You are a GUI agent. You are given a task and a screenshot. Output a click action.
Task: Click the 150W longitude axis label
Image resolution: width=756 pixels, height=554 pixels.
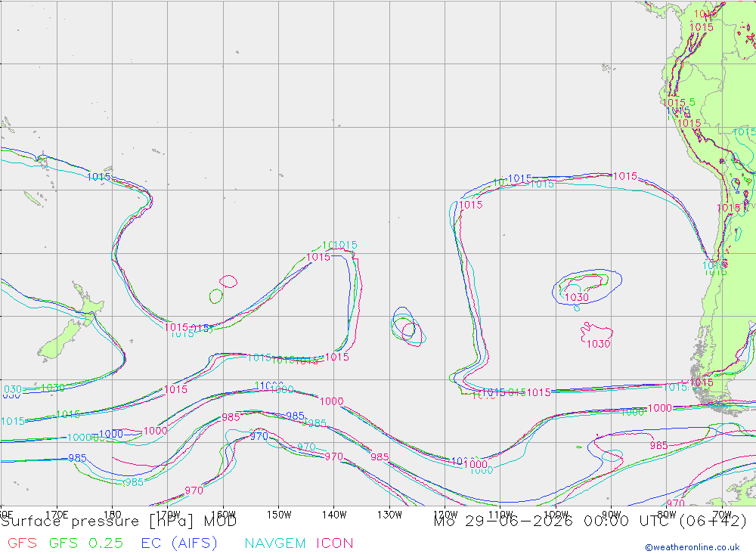tap(279, 515)
